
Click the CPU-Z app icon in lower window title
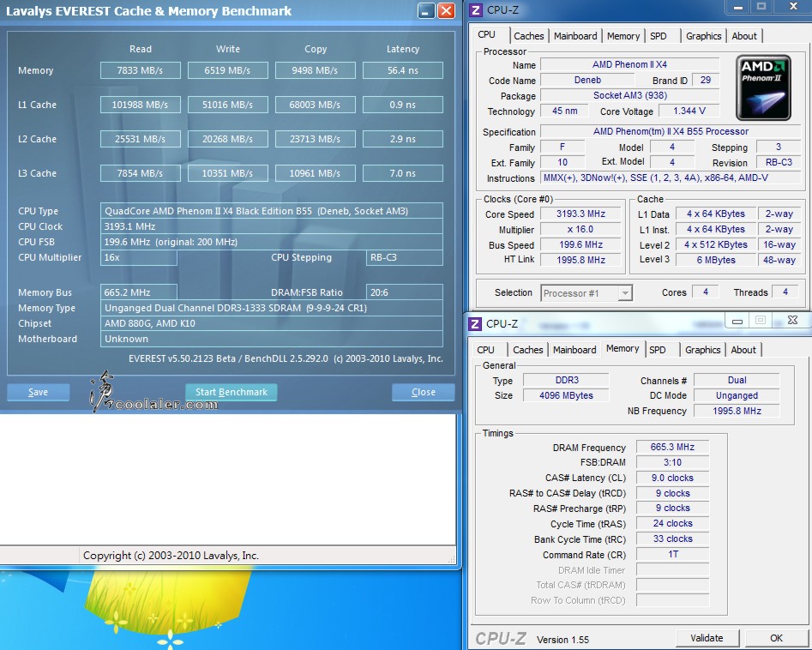click(x=475, y=323)
